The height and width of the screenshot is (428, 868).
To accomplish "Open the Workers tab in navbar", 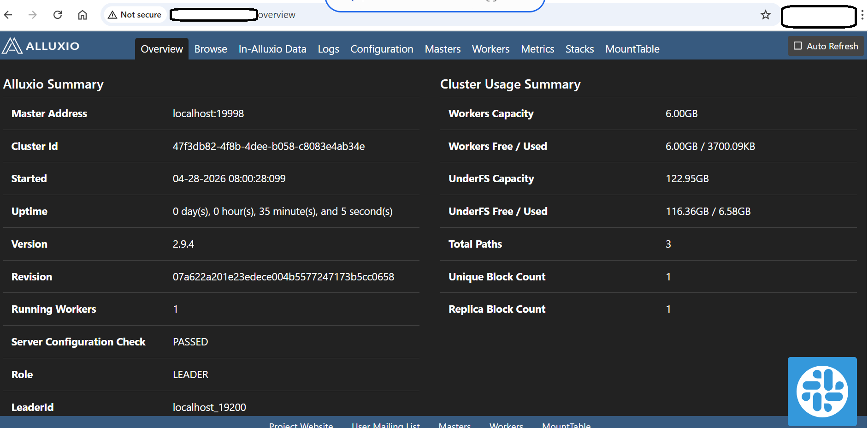I will tap(490, 49).
